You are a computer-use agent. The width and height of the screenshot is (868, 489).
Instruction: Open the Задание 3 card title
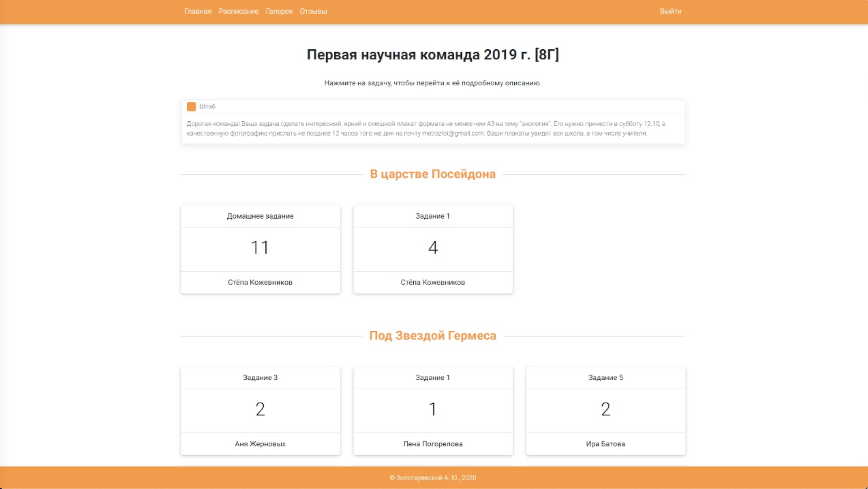click(260, 378)
